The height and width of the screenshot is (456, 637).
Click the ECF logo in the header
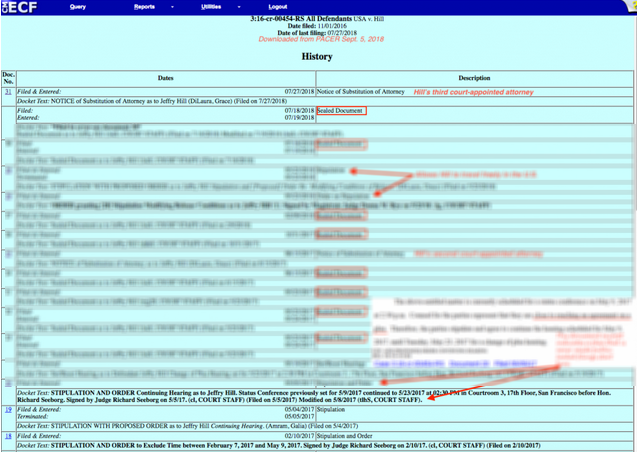[x=20, y=7]
